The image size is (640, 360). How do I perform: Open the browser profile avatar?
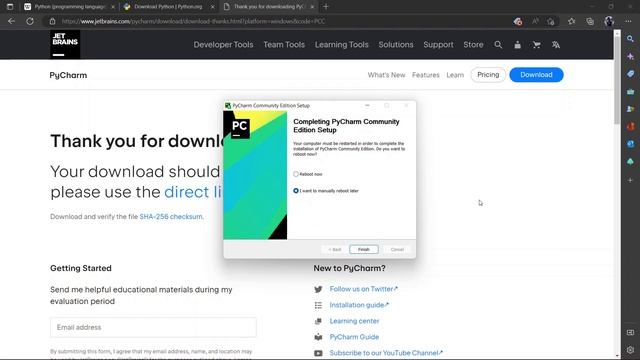[x=609, y=21]
